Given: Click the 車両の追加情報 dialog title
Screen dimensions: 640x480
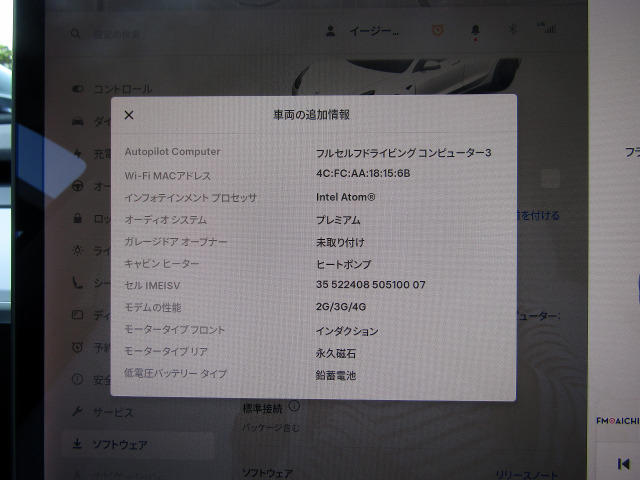Looking at the screenshot, I should coord(311,115).
